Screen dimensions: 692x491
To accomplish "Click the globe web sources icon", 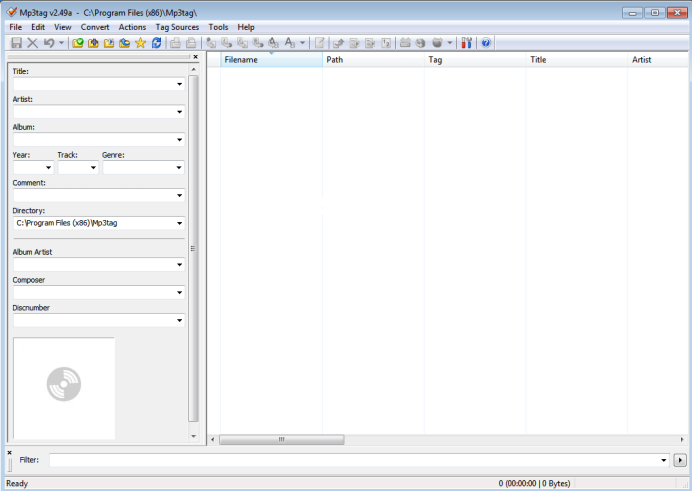I will (421, 43).
